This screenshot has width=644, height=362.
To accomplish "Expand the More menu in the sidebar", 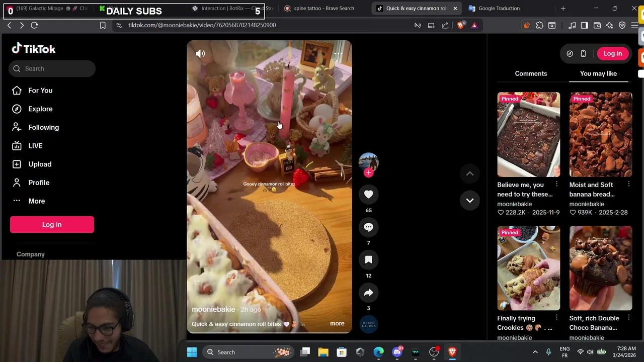I will pos(36,201).
